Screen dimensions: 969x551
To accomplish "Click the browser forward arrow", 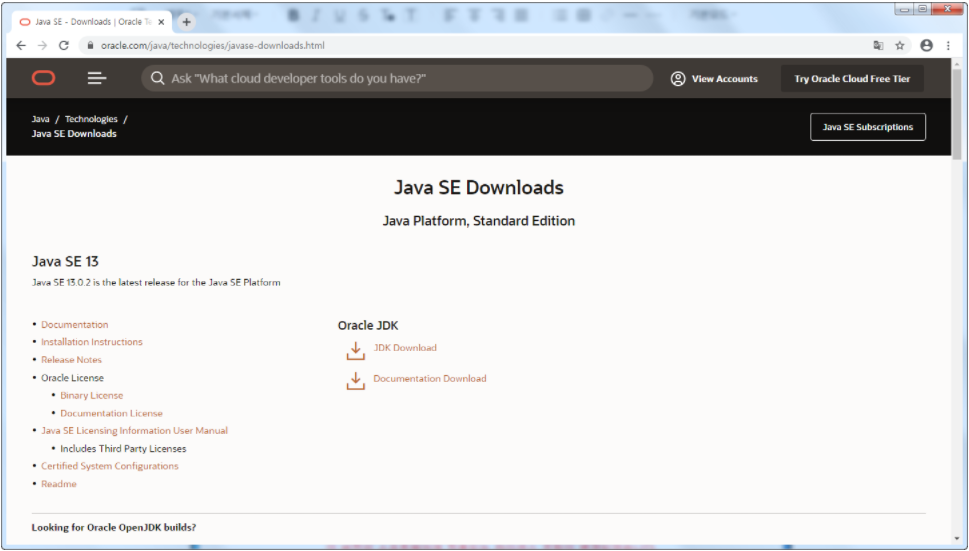I will coord(42,45).
